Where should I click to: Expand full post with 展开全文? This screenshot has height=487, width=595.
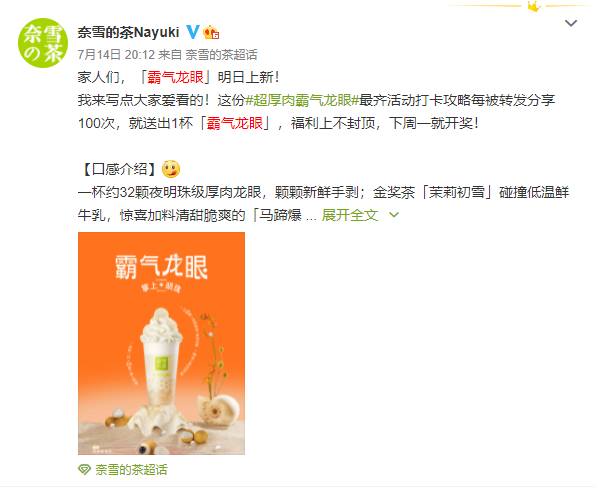point(350,215)
